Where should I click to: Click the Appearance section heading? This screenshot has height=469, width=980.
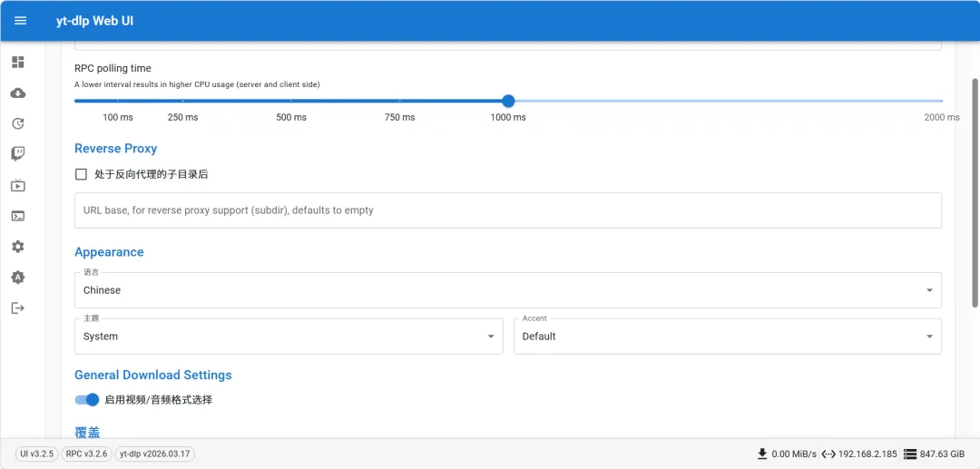[109, 252]
